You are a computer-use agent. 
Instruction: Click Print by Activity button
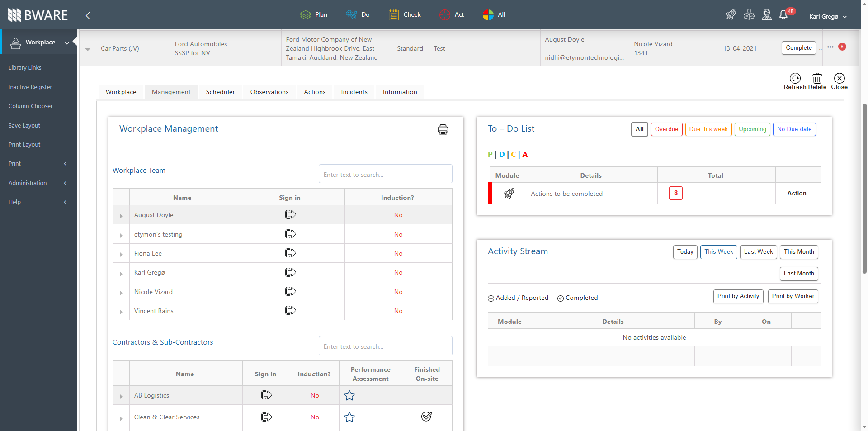(x=738, y=296)
